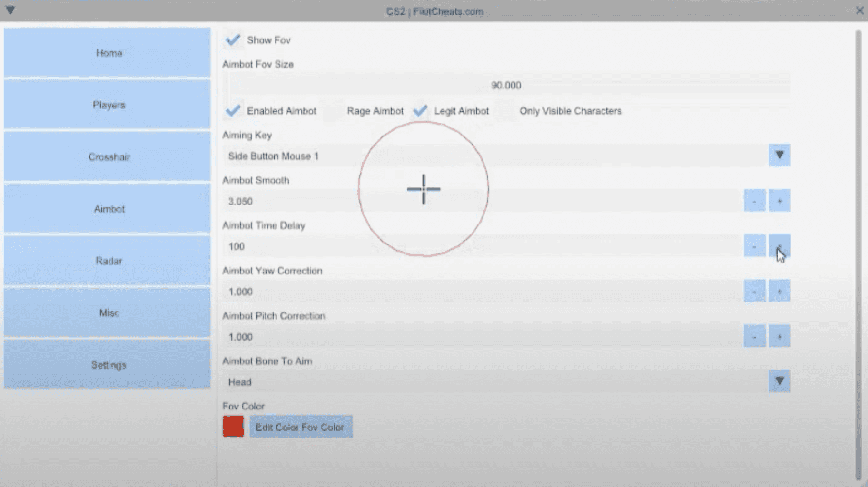Click the red Fov Color swatch

coord(233,427)
